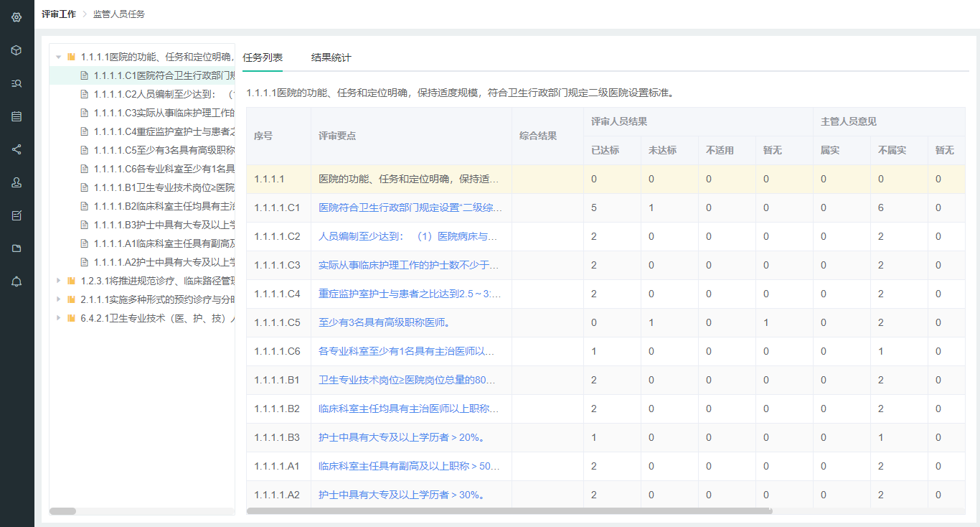The width and height of the screenshot is (980, 527).
Task: Open link 各专业科室至少有1名具有主治医师 in the table
Action: pos(407,351)
